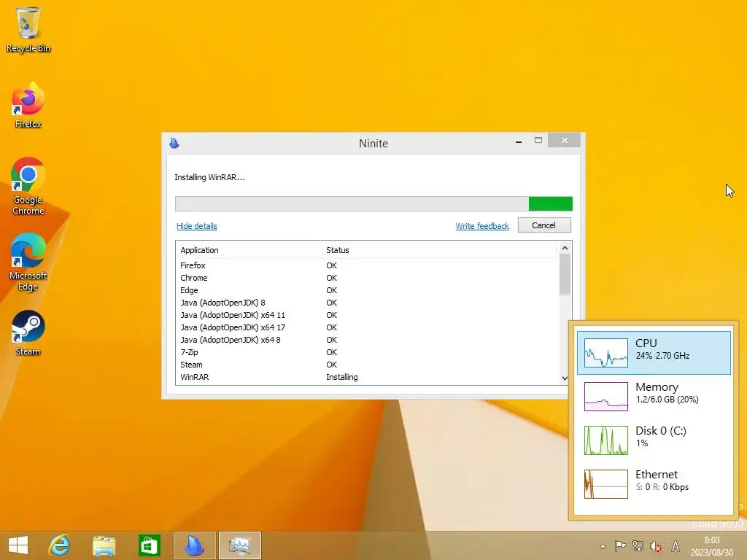Click the Hide details link
The width and height of the screenshot is (747, 560).
coord(197,226)
